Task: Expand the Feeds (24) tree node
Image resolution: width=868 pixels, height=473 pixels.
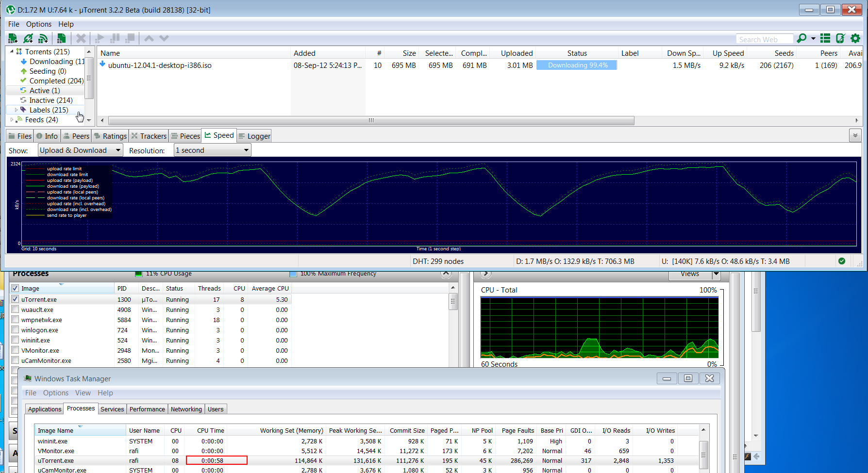Action: pyautogui.click(x=12, y=120)
